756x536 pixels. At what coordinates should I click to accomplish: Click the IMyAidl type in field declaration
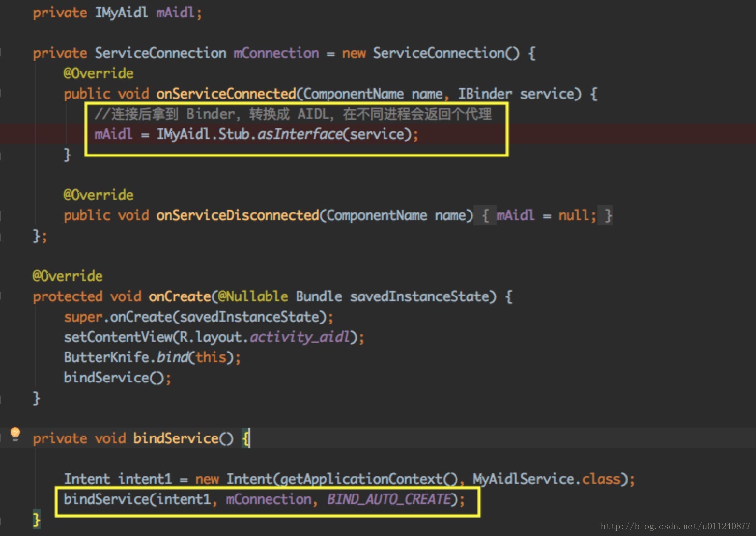pos(121,13)
